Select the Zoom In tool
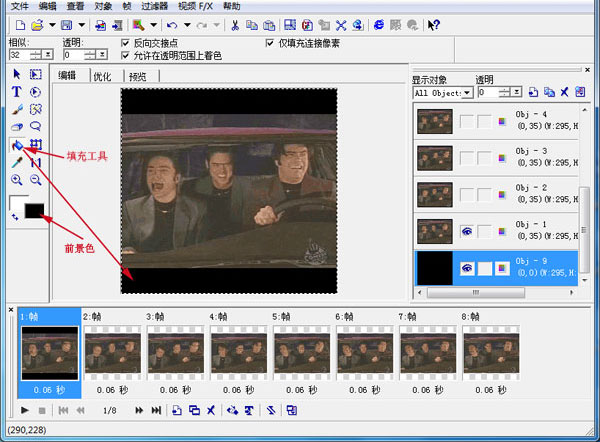Image resolution: width=600 pixels, height=442 pixels. pos(17,179)
